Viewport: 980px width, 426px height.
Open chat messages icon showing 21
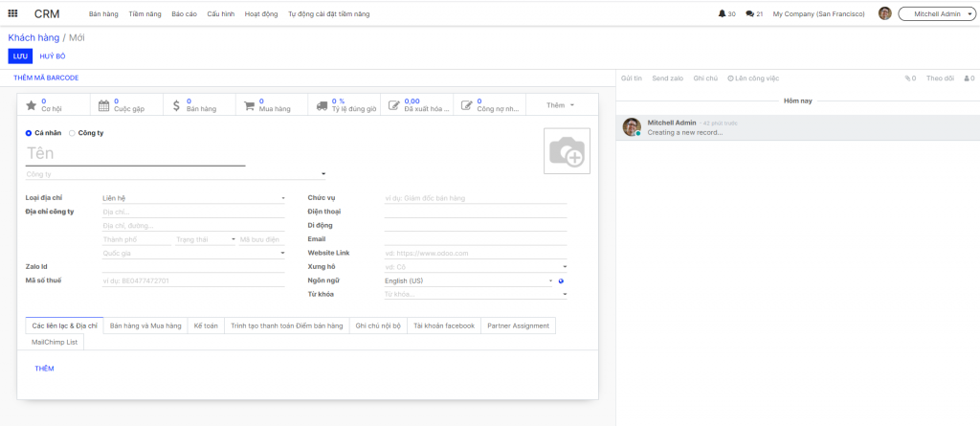click(x=754, y=13)
